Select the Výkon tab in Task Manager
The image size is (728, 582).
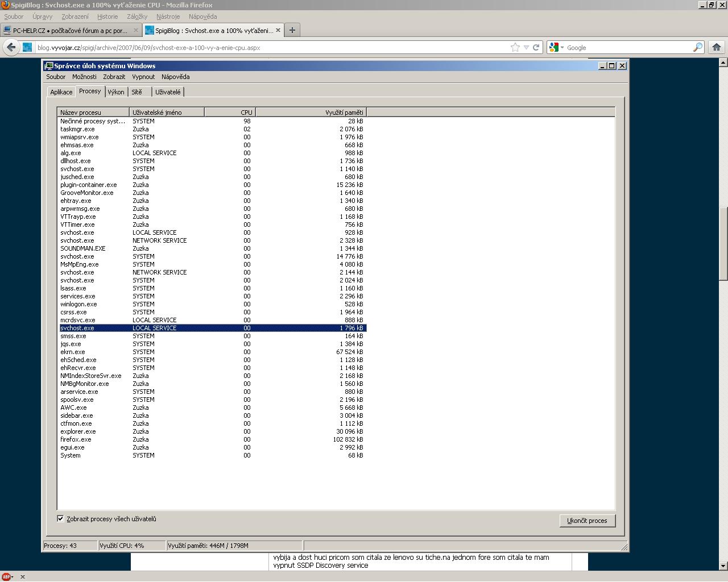[116, 92]
